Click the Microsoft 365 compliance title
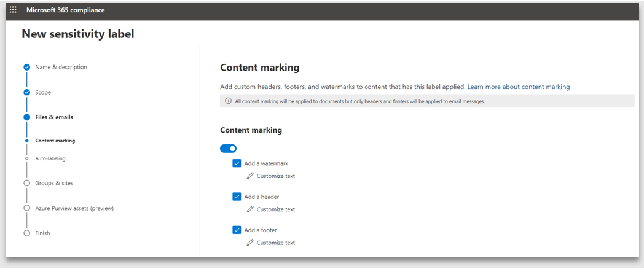This screenshot has width=644, height=269. point(65,10)
